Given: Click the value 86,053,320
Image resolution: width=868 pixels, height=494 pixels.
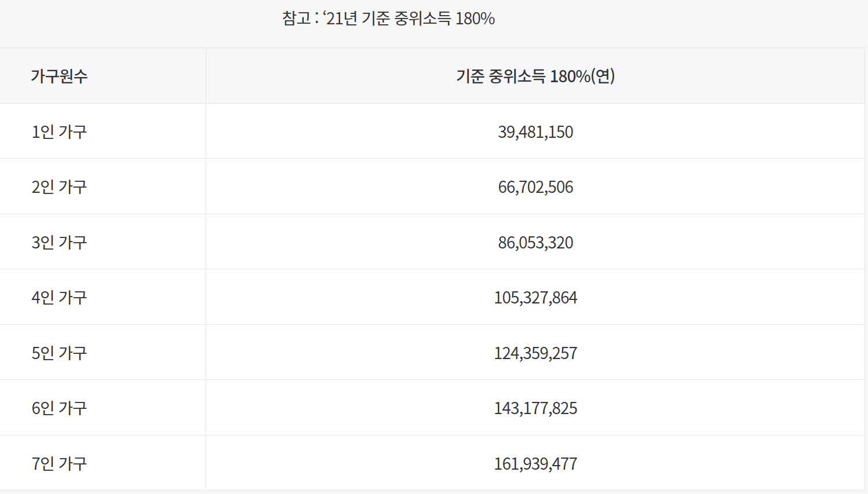Looking at the screenshot, I should point(535,243).
